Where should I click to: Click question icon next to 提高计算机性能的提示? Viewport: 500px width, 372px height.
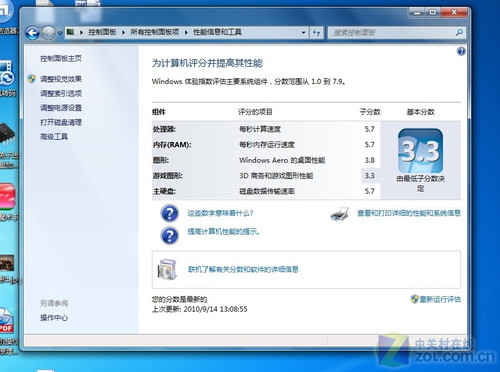point(170,236)
